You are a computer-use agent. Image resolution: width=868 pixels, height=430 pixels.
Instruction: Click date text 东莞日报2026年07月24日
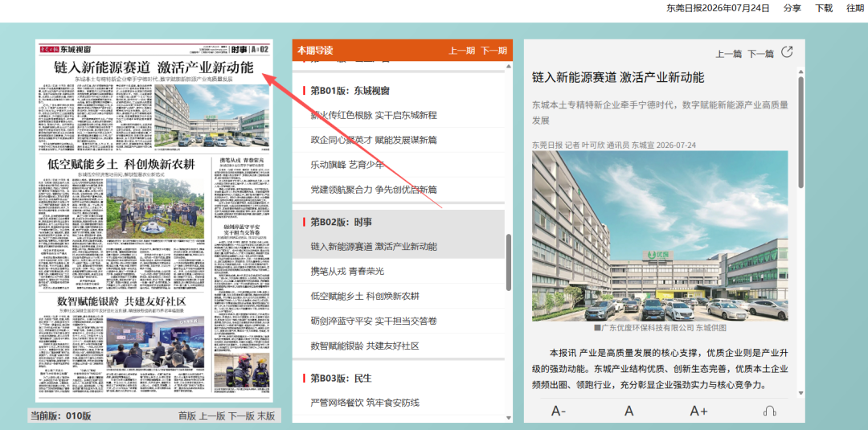click(718, 8)
